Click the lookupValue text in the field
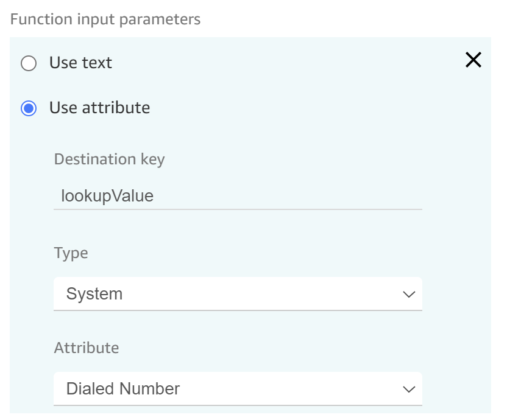507x420 pixels. 107,196
